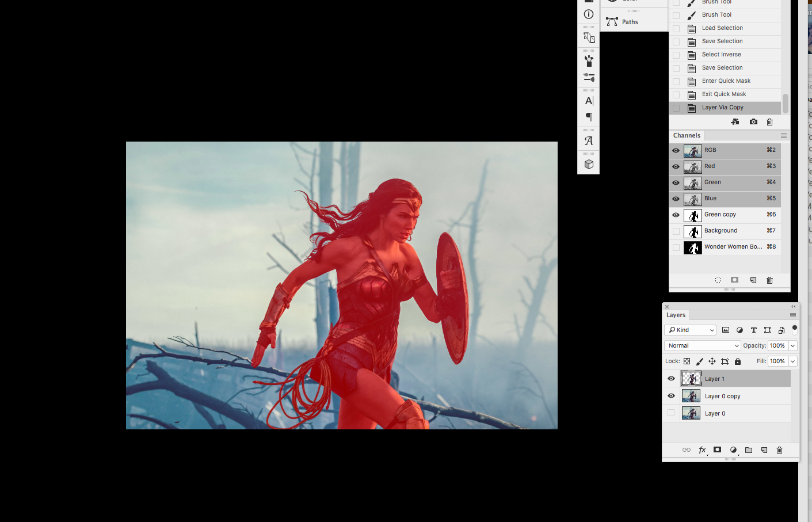Link layers chain icon
The image size is (812, 522).
point(687,450)
